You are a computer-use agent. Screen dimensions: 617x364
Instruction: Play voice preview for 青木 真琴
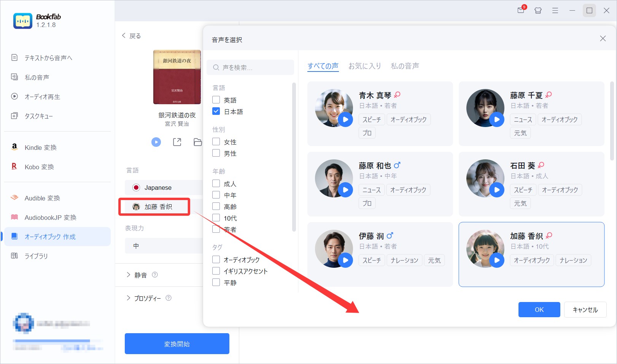pos(345,119)
